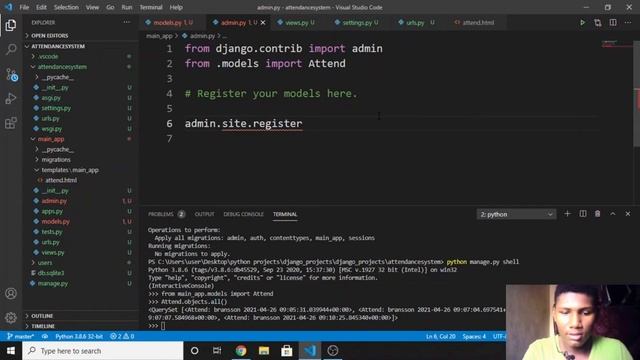The image size is (640, 360).
Task: Click main_app in the breadcrumb
Action: 159,36
